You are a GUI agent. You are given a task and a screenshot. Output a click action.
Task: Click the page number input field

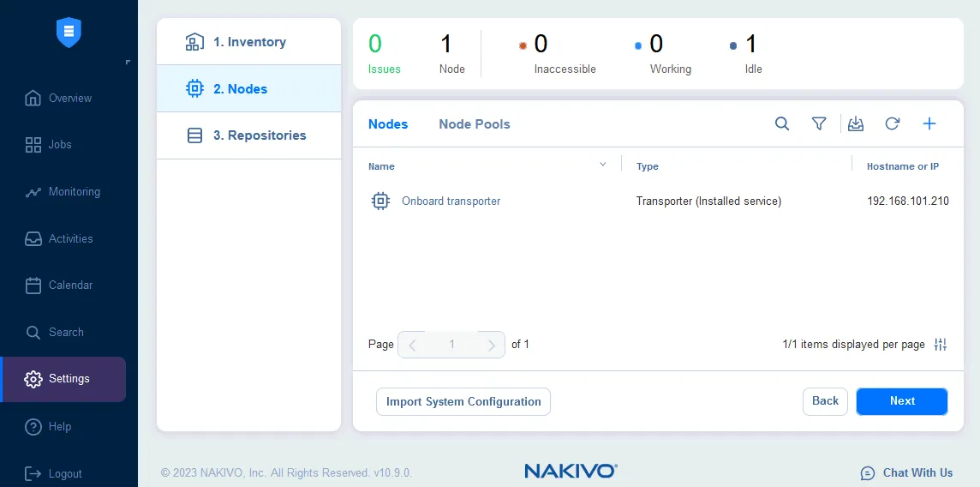pyautogui.click(x=451, y=346)
